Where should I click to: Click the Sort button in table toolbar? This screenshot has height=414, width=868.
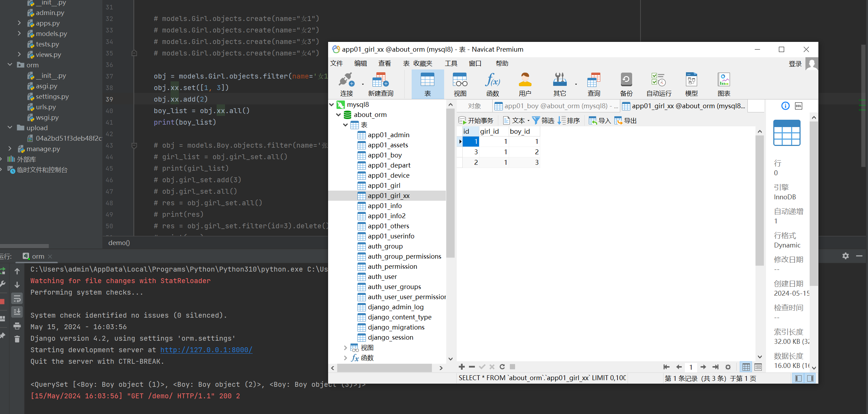pyautogui.click(x=569, y=120)
